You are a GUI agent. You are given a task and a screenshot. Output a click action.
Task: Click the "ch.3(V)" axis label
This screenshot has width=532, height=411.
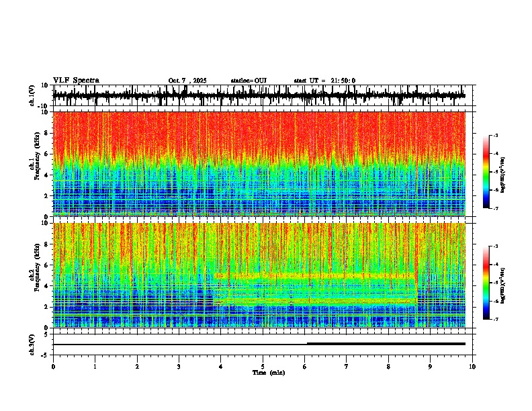(x=32, y=345)
